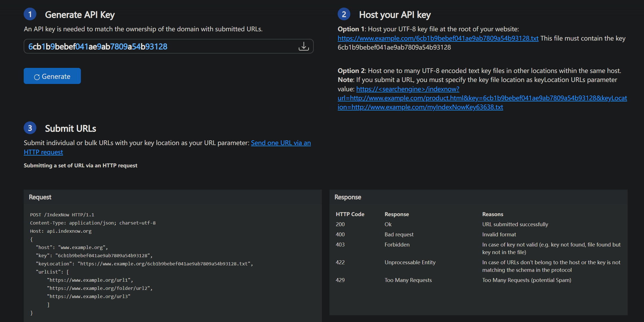Click the 'Submit URLs' heading
The width and height of the screenshot is (644, 322).
point(70,128)
